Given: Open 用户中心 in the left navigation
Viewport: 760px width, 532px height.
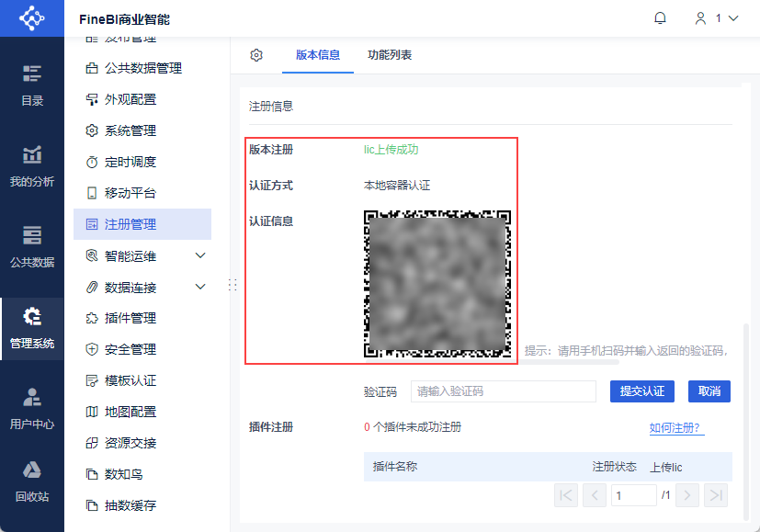Looking at the screenshot, I should click(32, 409).
